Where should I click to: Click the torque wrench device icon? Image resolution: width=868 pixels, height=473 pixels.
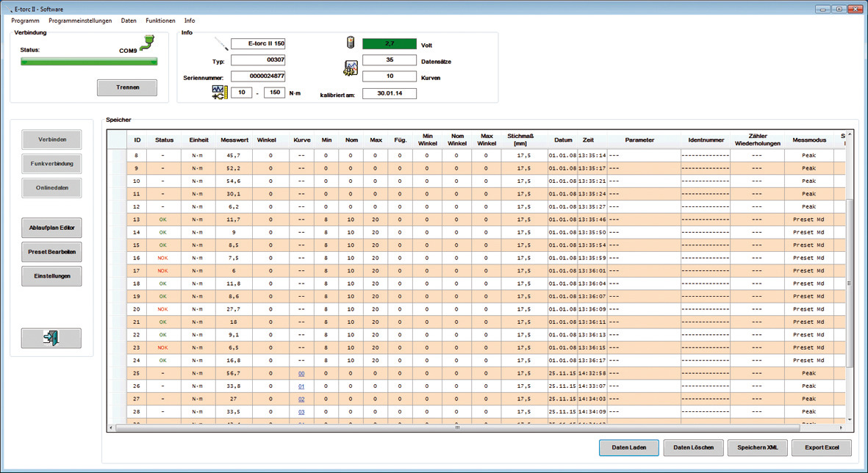click(221, 44)
